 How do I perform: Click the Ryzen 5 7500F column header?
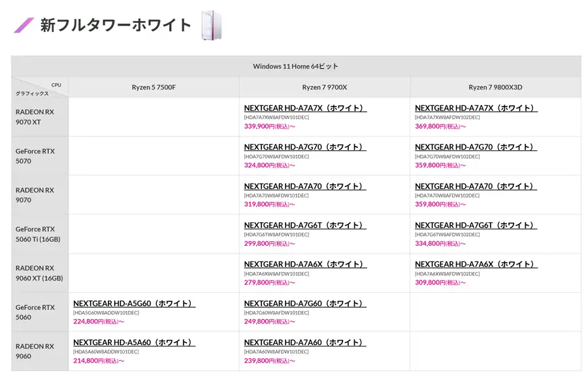(x=154, y=87)
